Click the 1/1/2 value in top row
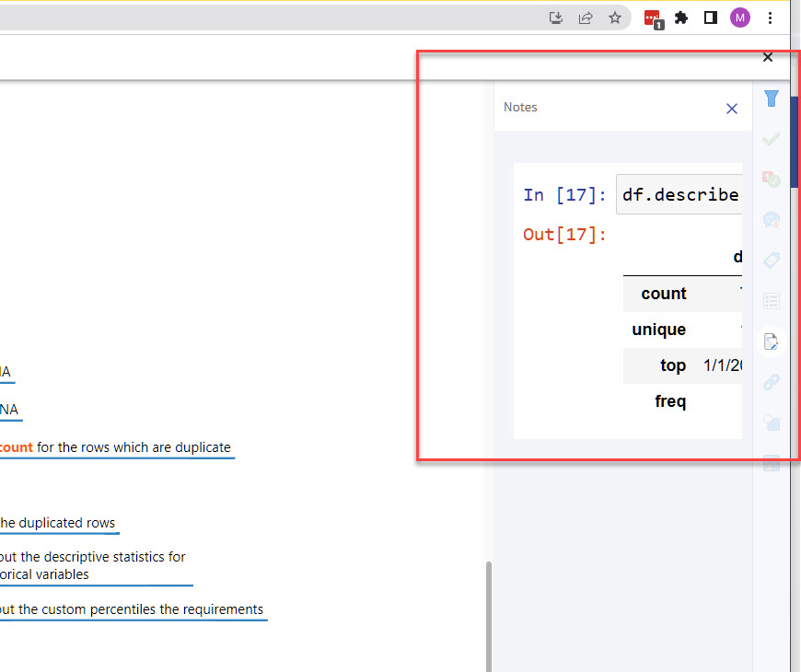 [723, 365]
